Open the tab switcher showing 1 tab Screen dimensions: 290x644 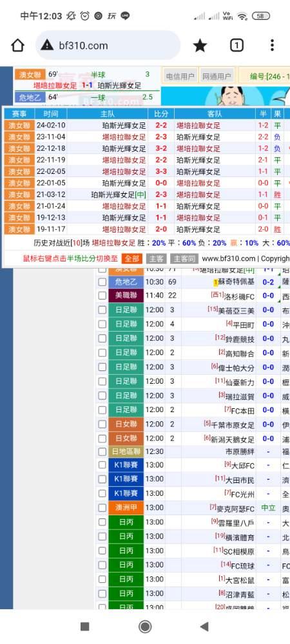coord(237,45)
